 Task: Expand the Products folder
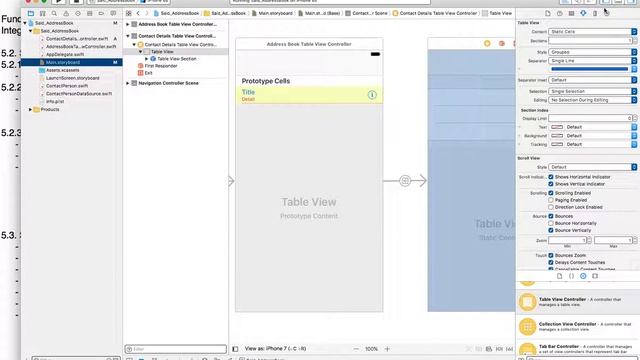click(x=30, y=110)
